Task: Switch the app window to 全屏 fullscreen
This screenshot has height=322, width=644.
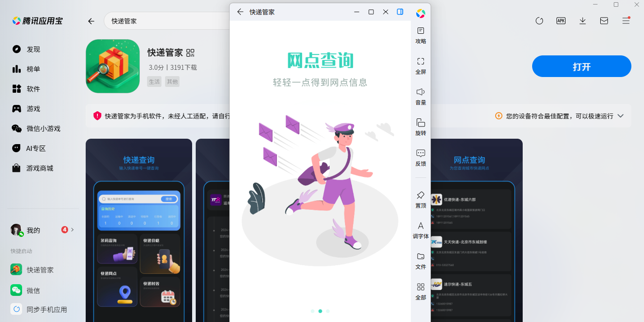Action: click(x=420, y=66)
